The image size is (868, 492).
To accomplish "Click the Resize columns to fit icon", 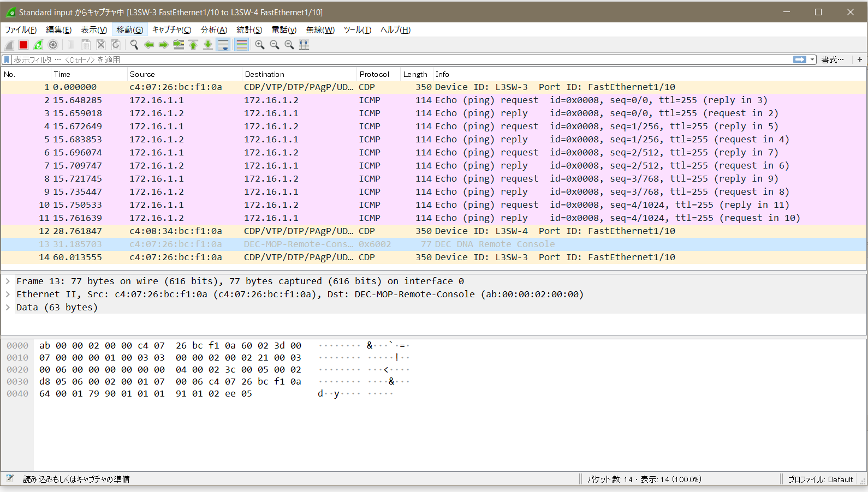I will pos(304,45).
